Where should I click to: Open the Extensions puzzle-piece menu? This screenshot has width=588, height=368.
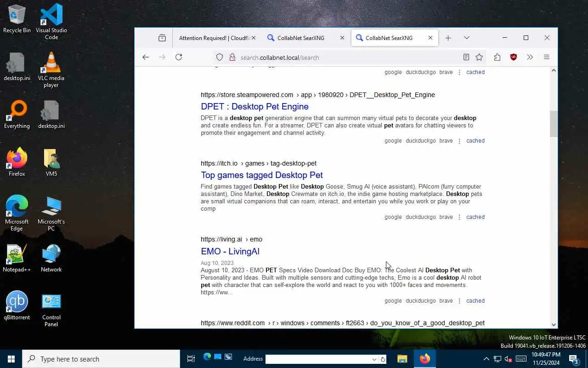(497, 57)
